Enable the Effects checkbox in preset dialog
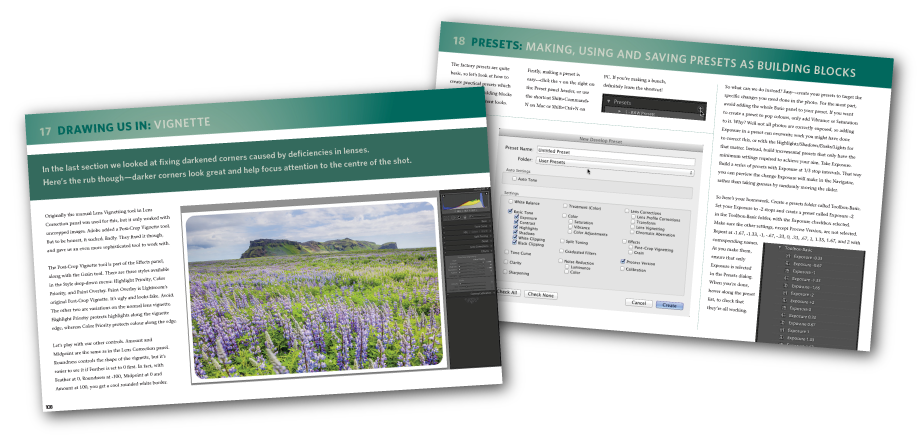This screenshot has width=918, height=439. click(x=624, y=241)
